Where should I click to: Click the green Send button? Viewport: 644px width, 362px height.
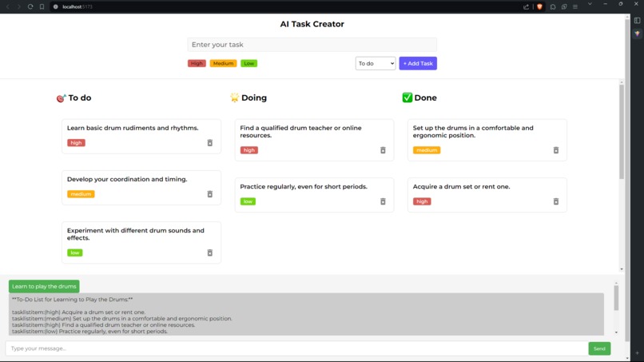599,348
